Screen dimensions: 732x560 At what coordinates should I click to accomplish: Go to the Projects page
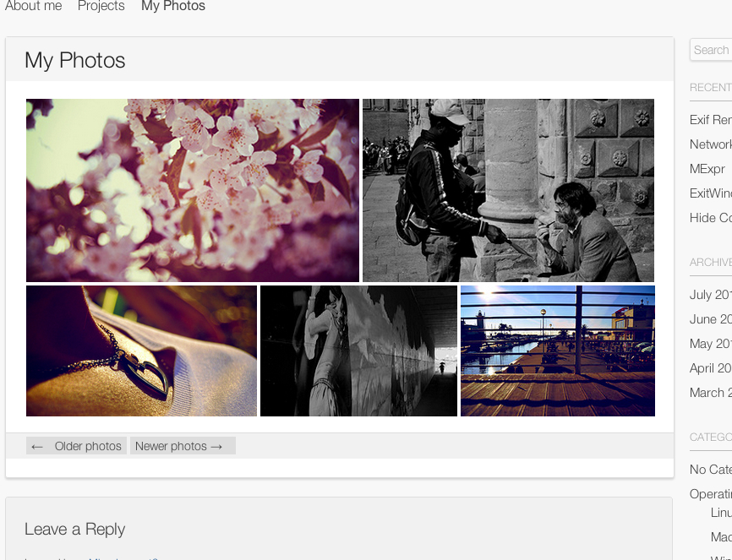pos(101,7)
